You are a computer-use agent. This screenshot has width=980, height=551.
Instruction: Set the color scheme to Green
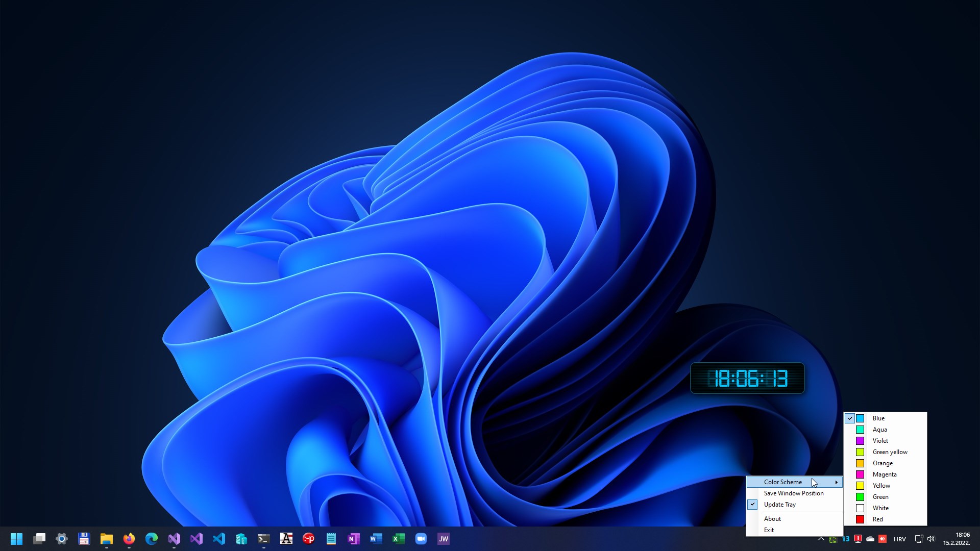click(x=886, y=497)
